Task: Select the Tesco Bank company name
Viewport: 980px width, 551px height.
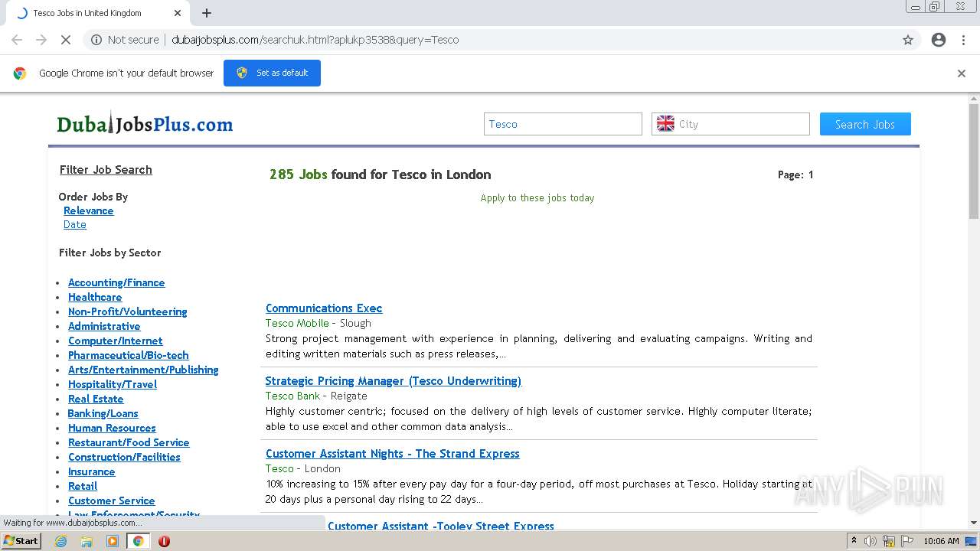Action: click(x=292, y=396)
